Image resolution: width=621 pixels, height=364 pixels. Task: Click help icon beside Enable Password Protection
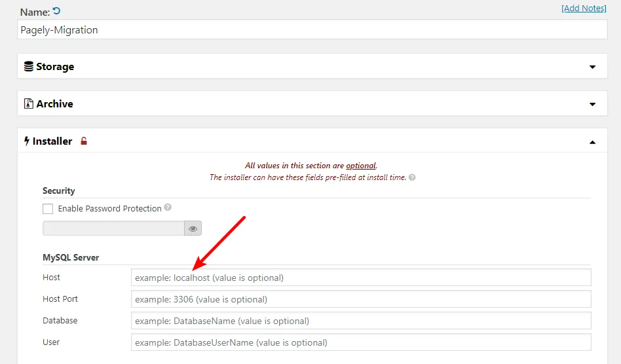pyautogui.click(x=168, y=208)
